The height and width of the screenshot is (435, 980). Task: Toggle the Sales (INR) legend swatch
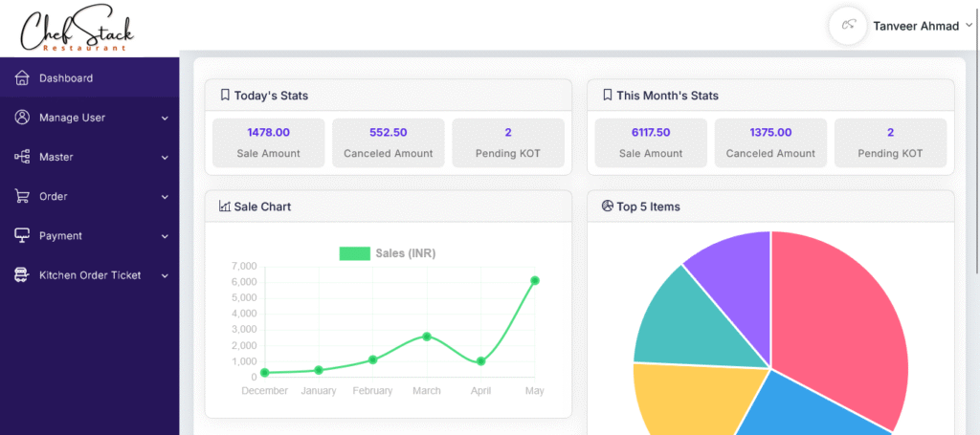click(x=354, y=253)
